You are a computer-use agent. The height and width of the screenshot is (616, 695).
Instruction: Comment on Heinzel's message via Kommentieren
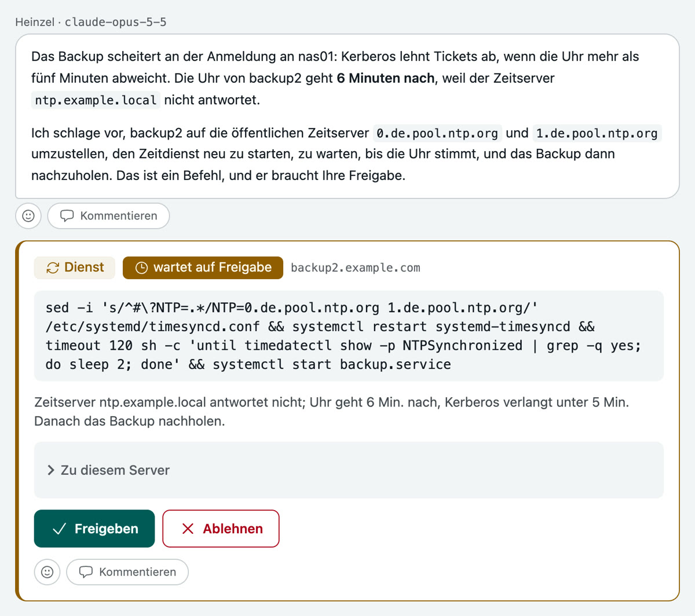coord(108,216)
